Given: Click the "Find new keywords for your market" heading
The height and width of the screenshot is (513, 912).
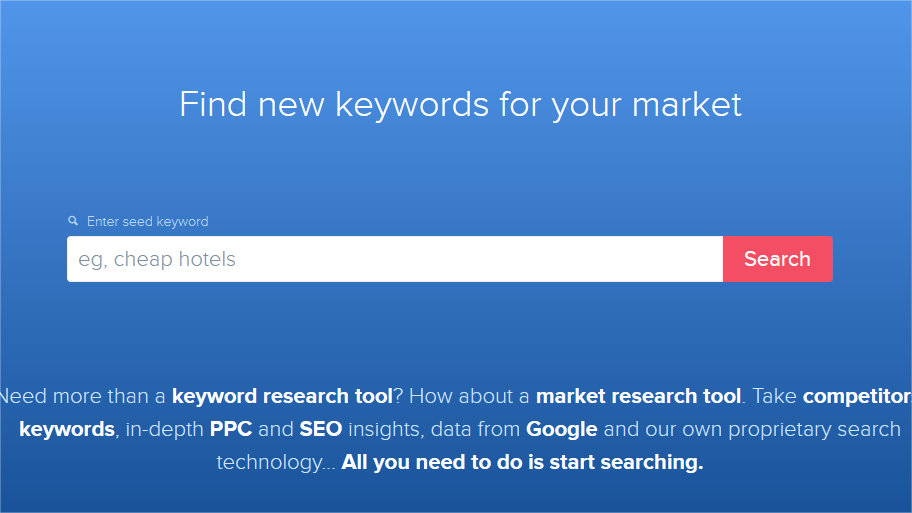Looking at the screenshot, I should (x=460, y=104).
